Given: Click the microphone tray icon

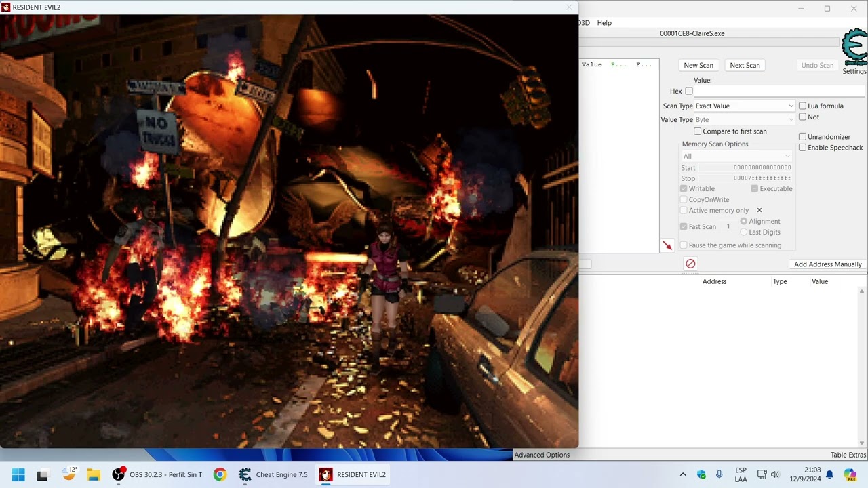Looking at the screenshot, I should point(719,474).
